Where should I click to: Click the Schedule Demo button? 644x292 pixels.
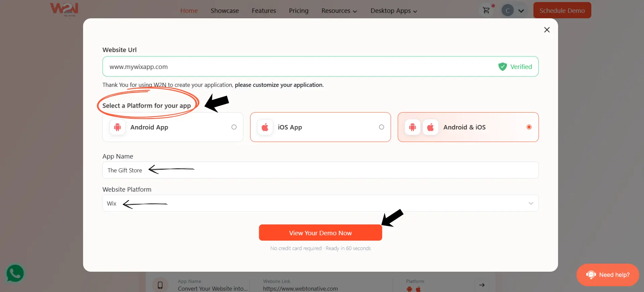pyautogui.click(x=562, y=10)
